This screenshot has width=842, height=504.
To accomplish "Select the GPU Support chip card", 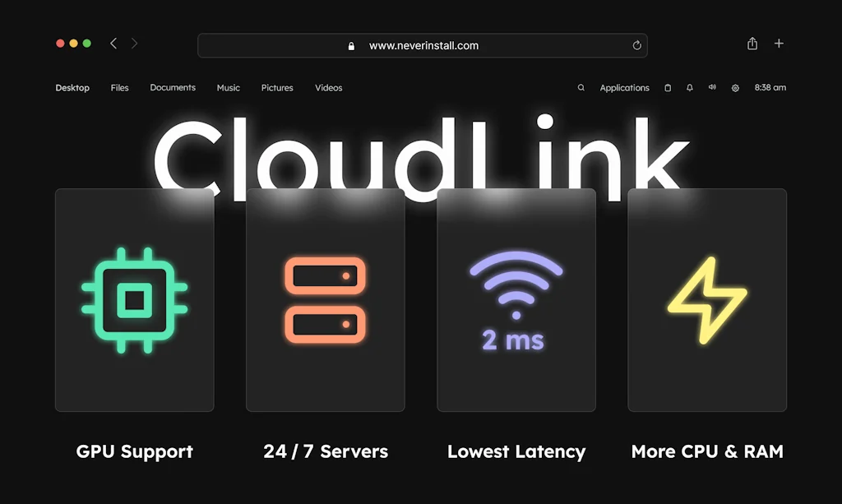I will click(135, 300).
